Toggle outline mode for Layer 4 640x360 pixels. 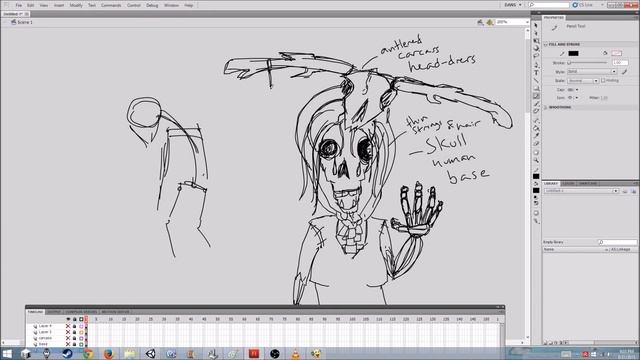click(81, 326)
